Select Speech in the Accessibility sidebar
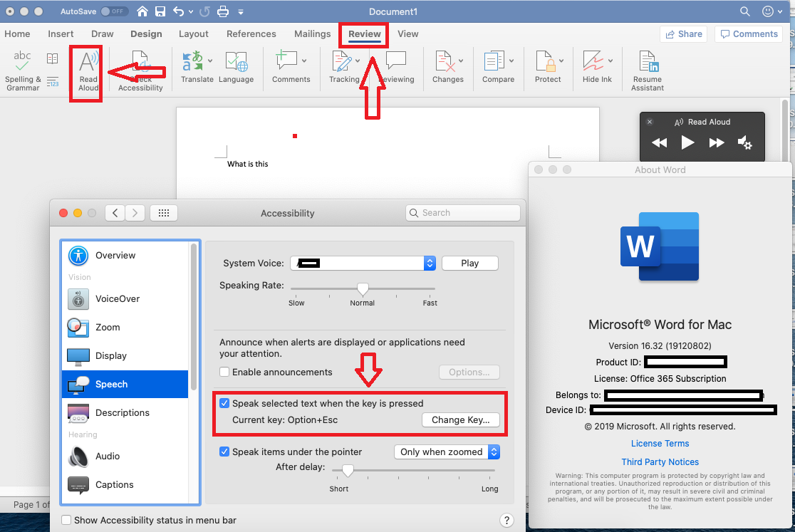The width and height of the screenshot is (795, 532). click(x=110, y=384)
